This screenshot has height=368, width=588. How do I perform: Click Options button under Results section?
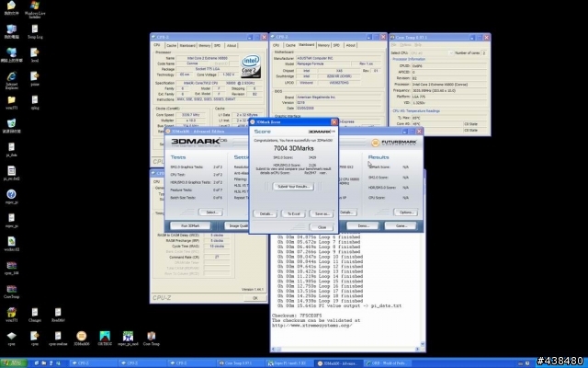(x=406, y=213)
